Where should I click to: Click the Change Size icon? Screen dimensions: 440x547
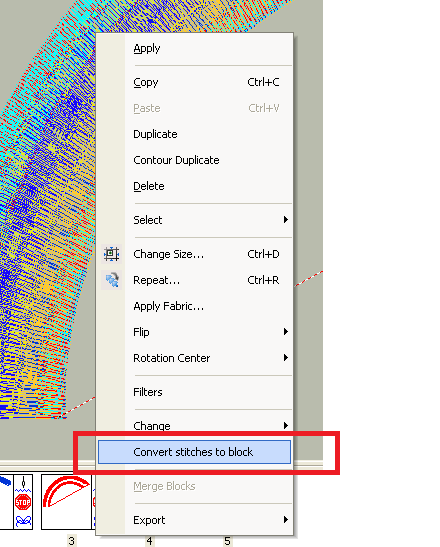[x=112, y=254]
